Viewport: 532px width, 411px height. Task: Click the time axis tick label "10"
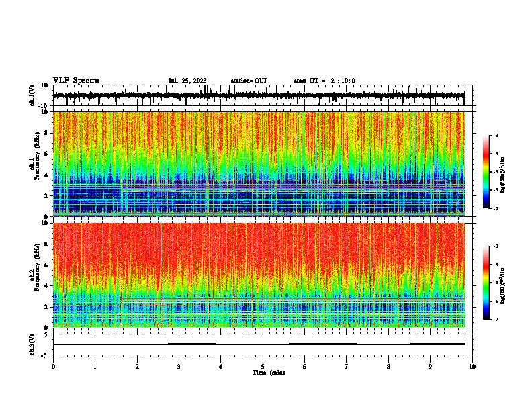point(472,367)
